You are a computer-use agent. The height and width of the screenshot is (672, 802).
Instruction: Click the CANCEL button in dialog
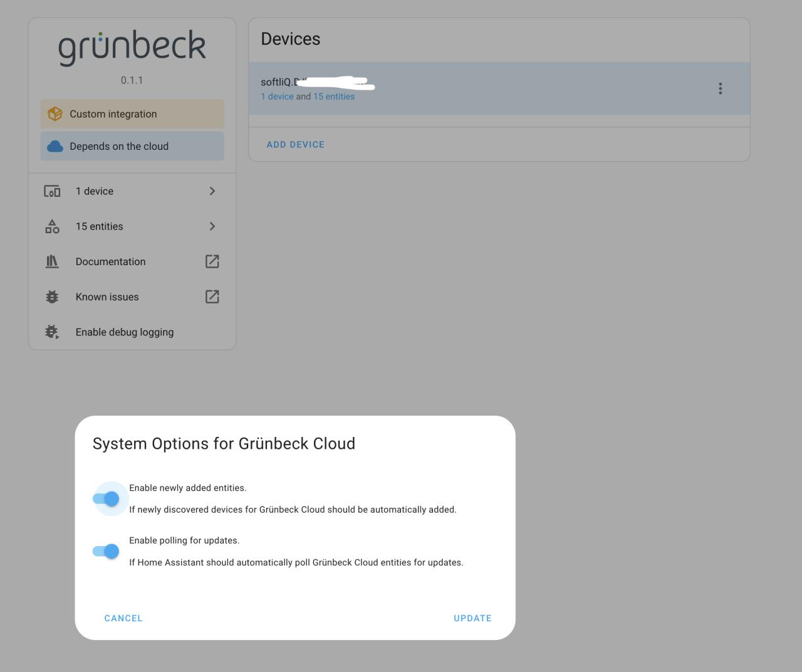[123, 618]
